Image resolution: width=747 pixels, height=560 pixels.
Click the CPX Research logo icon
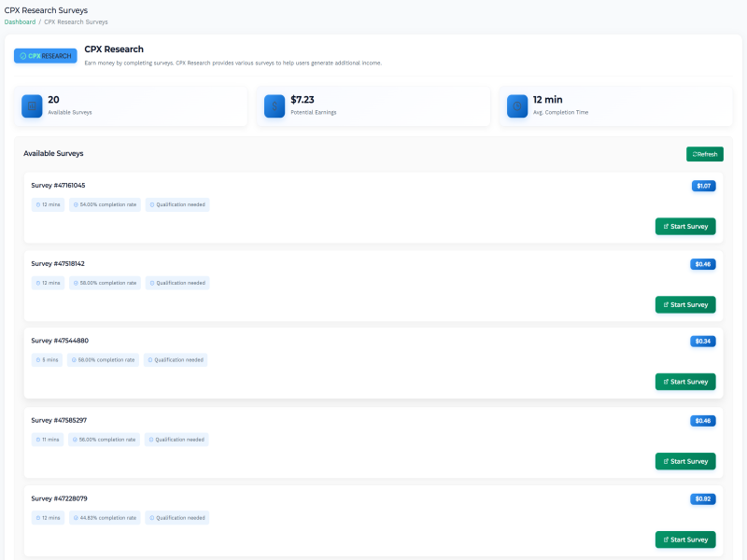23,56
